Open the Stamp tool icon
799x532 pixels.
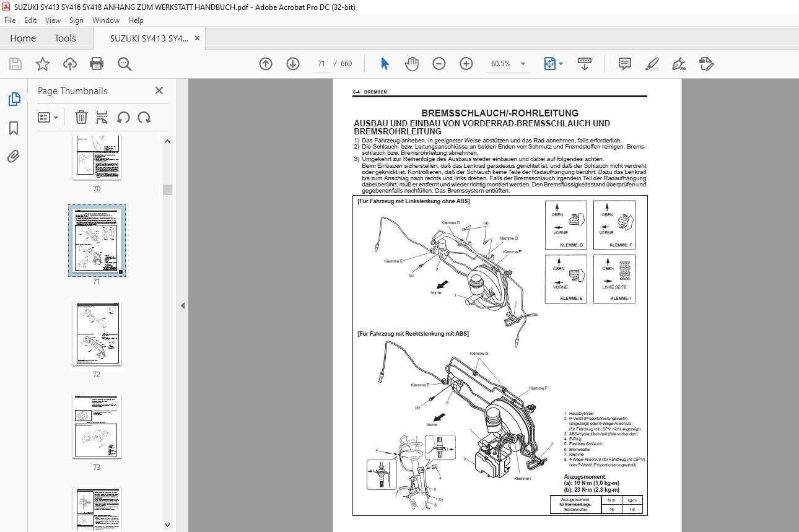(706, 64)
